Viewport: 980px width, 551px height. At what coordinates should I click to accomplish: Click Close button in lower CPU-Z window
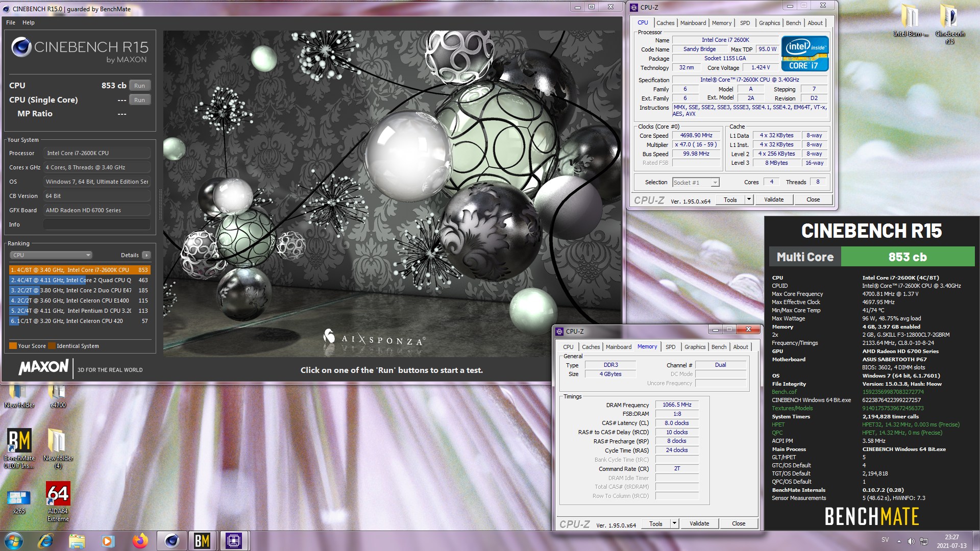[739, 524]
